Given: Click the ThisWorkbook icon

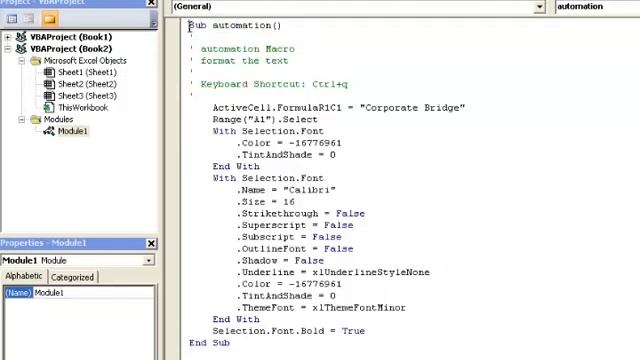Looking at the screenshot, I should click(x=49, y=108).
